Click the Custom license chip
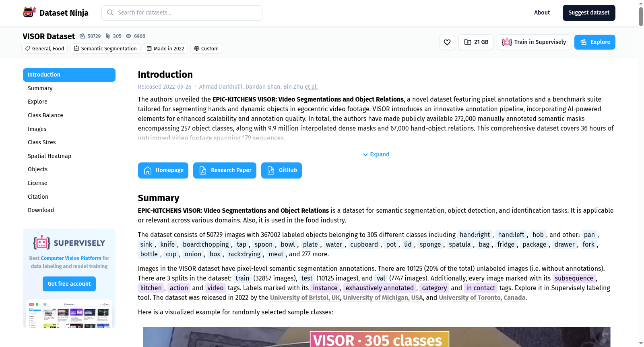 (206, 49)
